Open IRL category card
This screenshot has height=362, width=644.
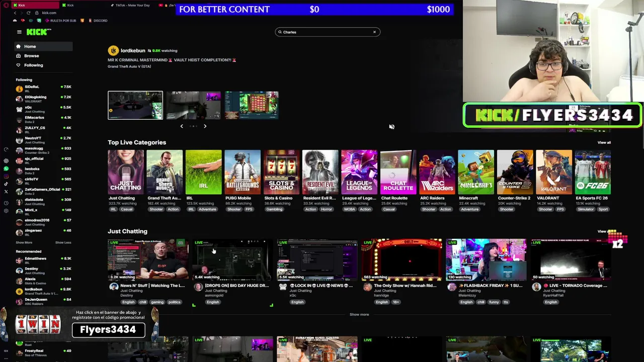[203, 172]
